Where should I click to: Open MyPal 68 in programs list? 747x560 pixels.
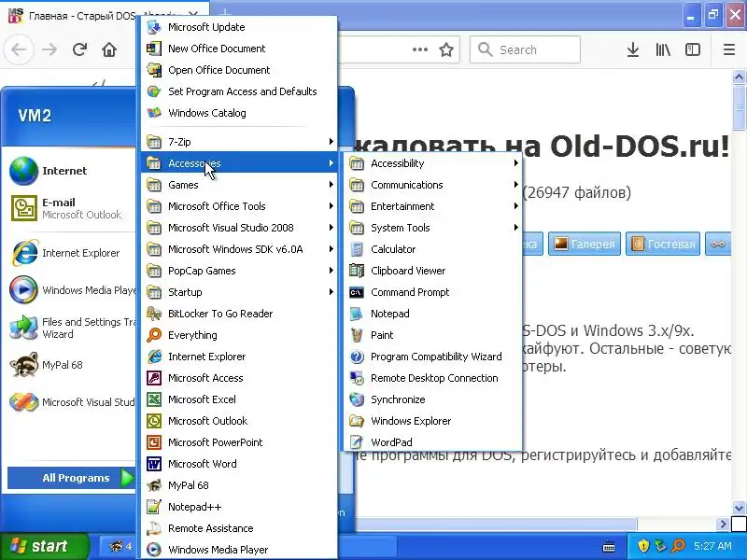pos(239,484)
